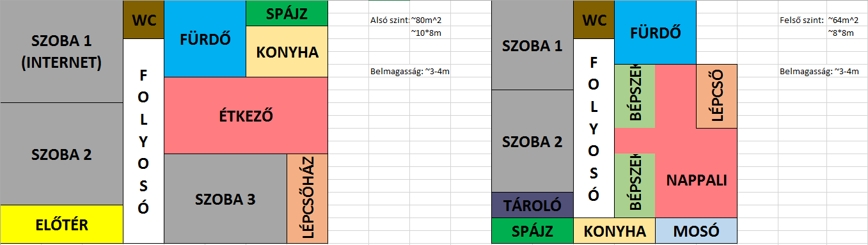Select the brown WC cell on lower floor
Screen dimensions: 868x245
(x=143, y=20)
